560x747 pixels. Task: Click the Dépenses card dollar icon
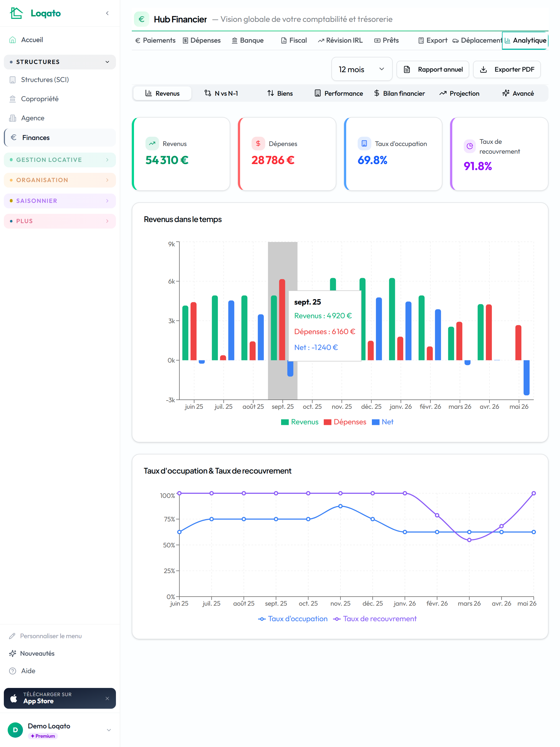tap(258, 144)
